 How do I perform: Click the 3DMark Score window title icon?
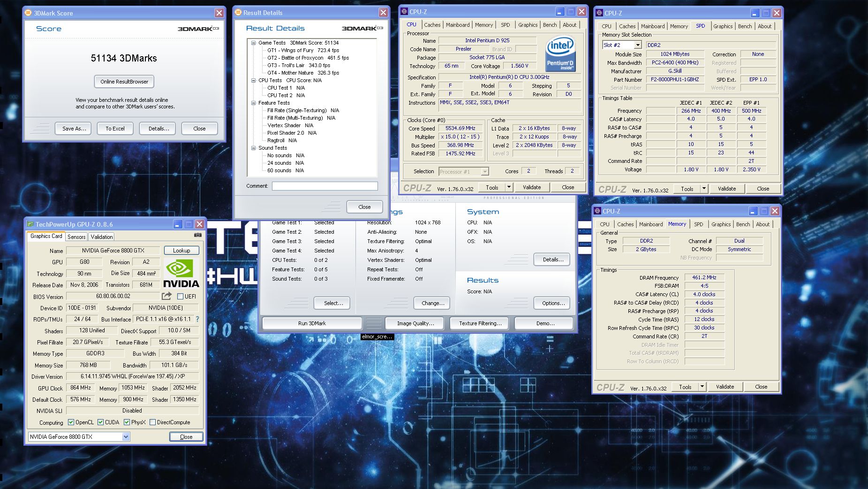28,13
